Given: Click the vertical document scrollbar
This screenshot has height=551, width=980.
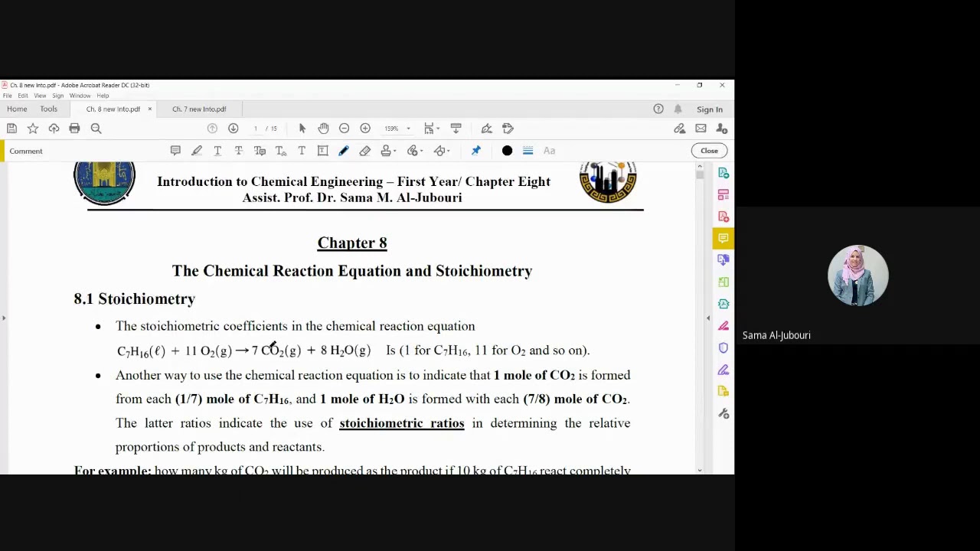Looking at the screenshot, I should pos(699,318).
